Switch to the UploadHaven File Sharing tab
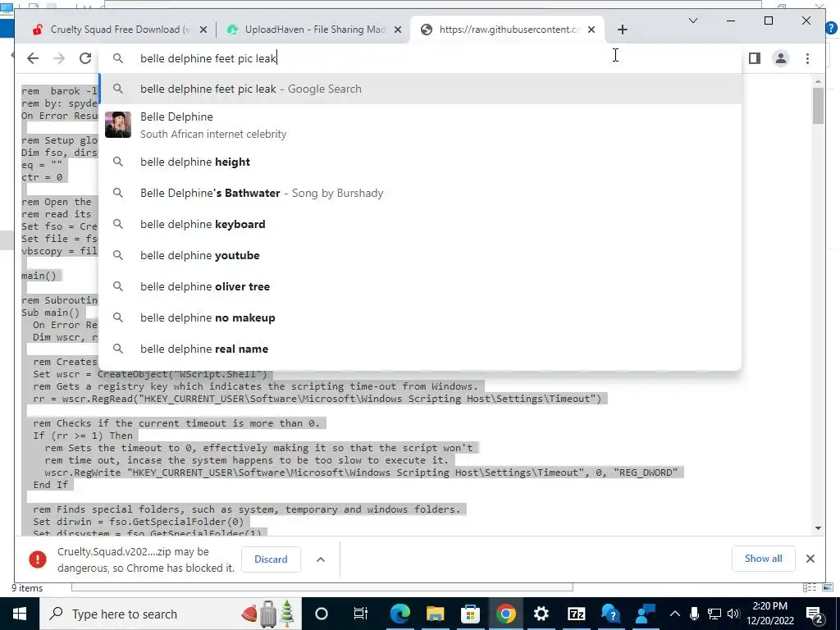Image resolution: width=840 pixels, height=630 pixels. (x=313, y=30)
